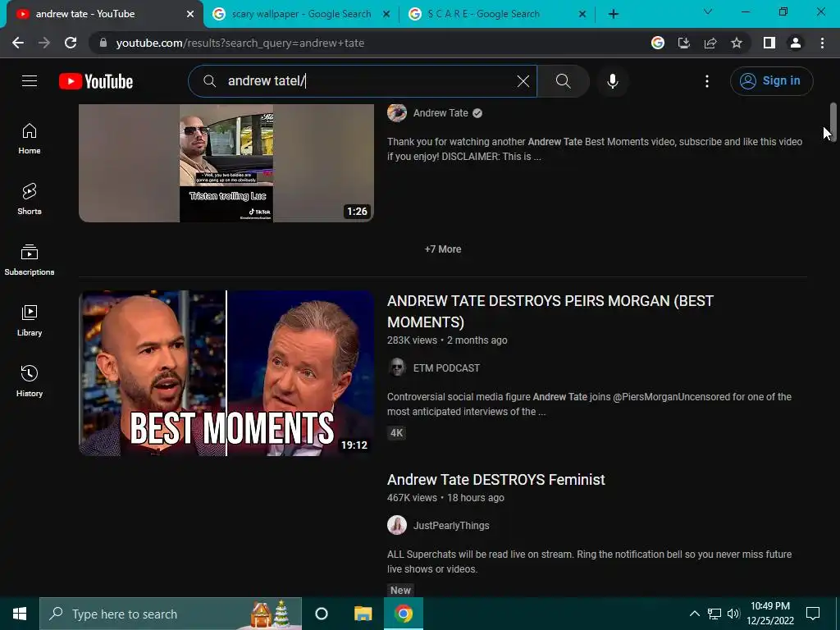Share this page via share icon
This screenshot has height=630, width=840.
point(710,43)
